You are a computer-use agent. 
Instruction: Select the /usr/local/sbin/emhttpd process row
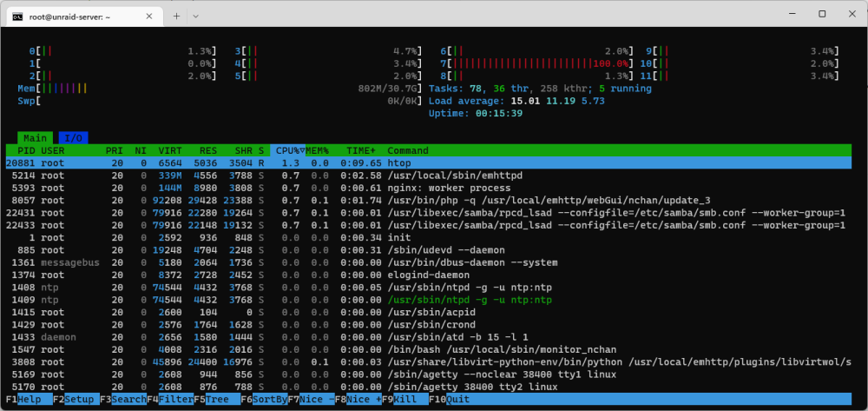pos(429,176)
